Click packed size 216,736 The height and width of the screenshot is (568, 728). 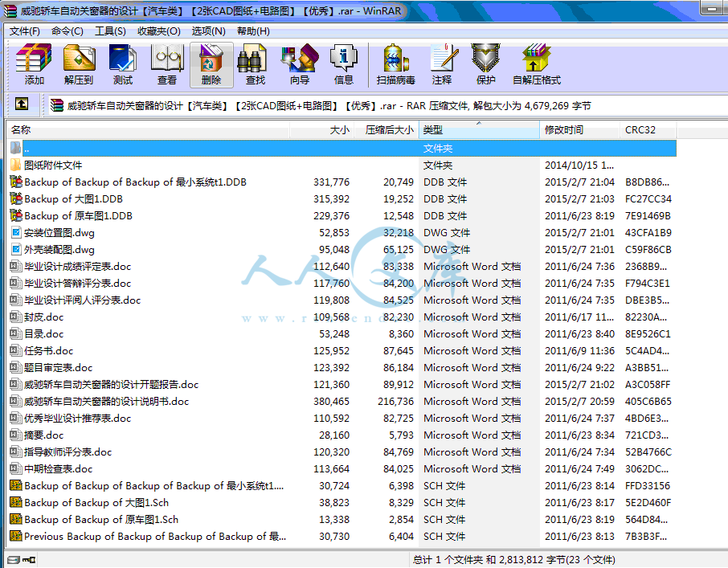pyautogui.click(x=395, y=402)
